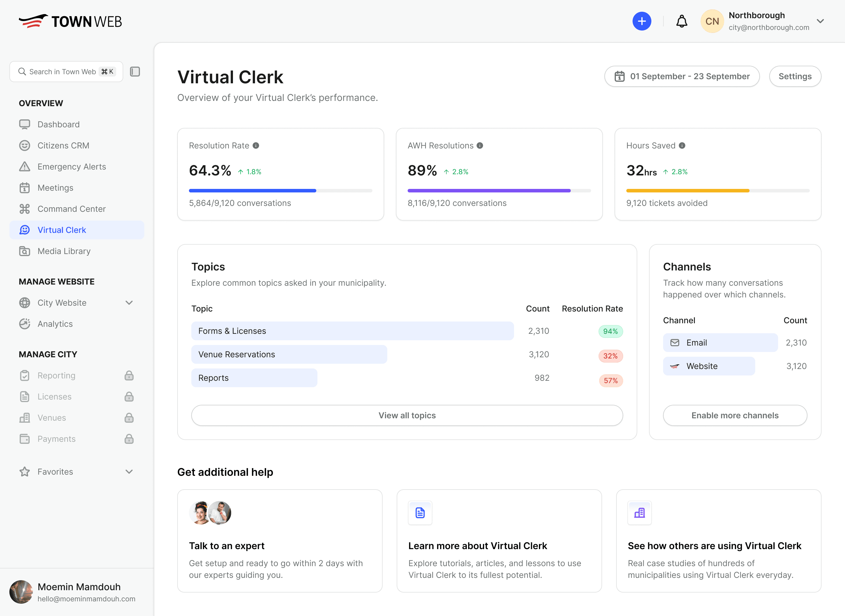This screenshot has height=616, width=845.
Task: Click the Media Library icon
Action: tap(25, 251)
